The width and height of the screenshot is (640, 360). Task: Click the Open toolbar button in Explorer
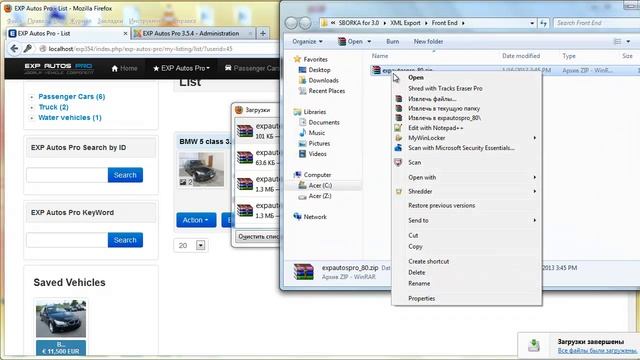[x=351, y=41]
